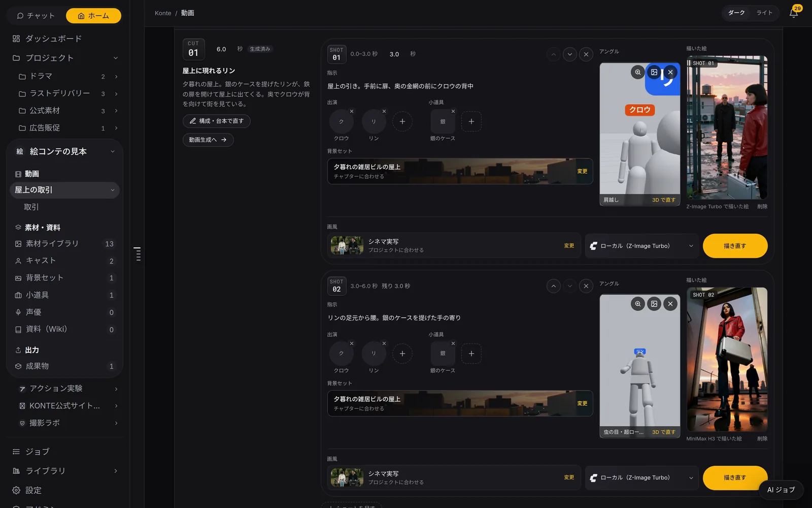Image resolution: width=812 pixels, height=508 pixels.
Task: Move SHOT 02 up with the arrow icon
Action: tap(554, 286)
